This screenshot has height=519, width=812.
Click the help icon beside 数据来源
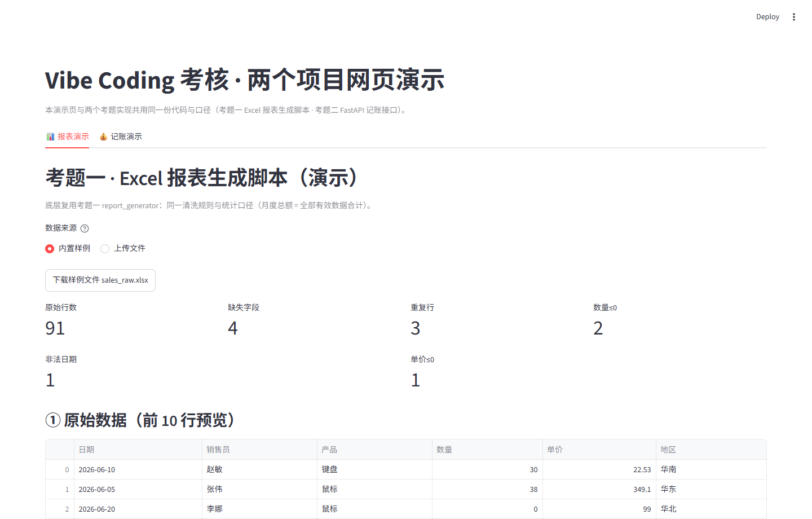(85, 228)
